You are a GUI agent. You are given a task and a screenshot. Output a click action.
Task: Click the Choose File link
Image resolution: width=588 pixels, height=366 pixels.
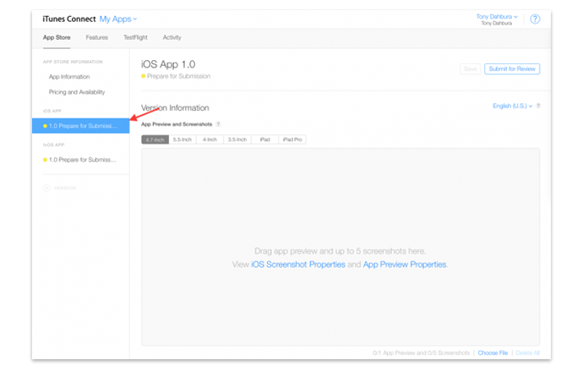(x=493, y=352)
